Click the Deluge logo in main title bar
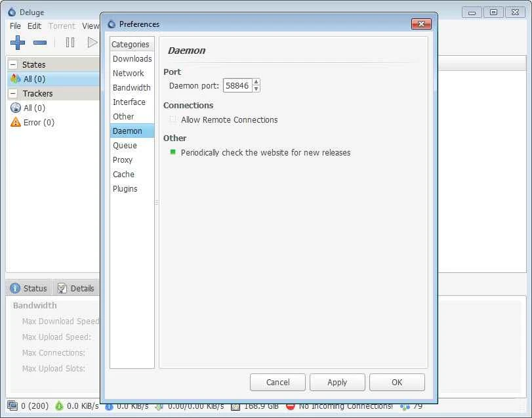Viewport: 532px width, 418px height. (12, 12)
